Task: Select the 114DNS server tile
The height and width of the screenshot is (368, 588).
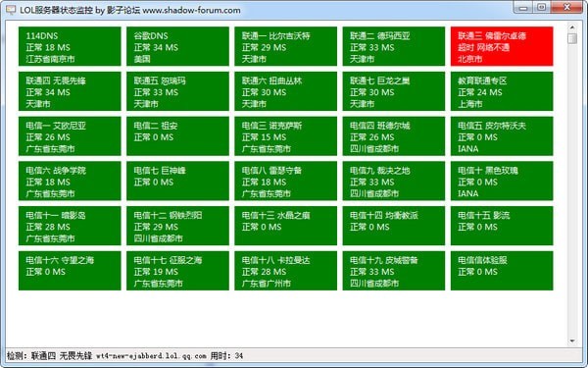Action: [70, 46]
